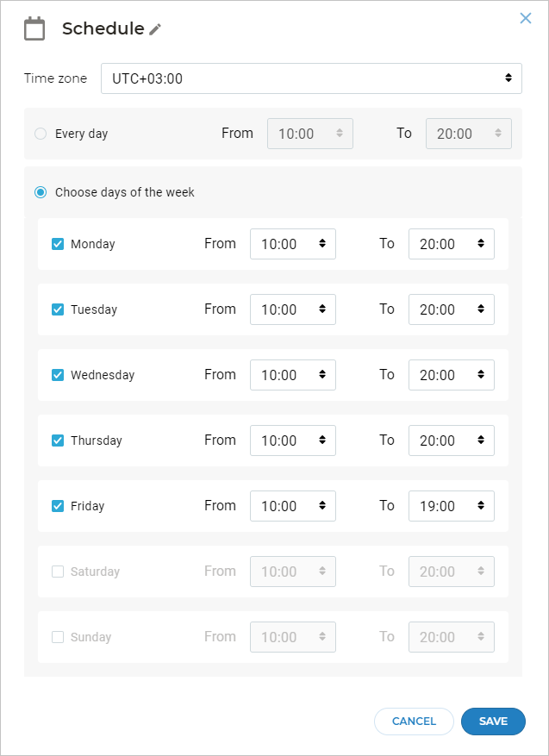The image size is (549, 756).
Task: Open Friday To 19:00 dropdown
Action: (452, 506)
